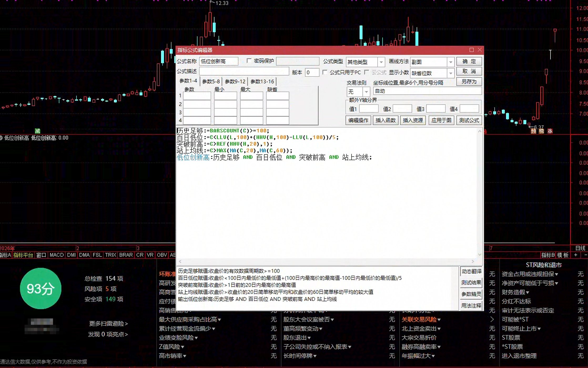Close the formula editor window
The width and height of the screenshot is (588, 368).
480,50
